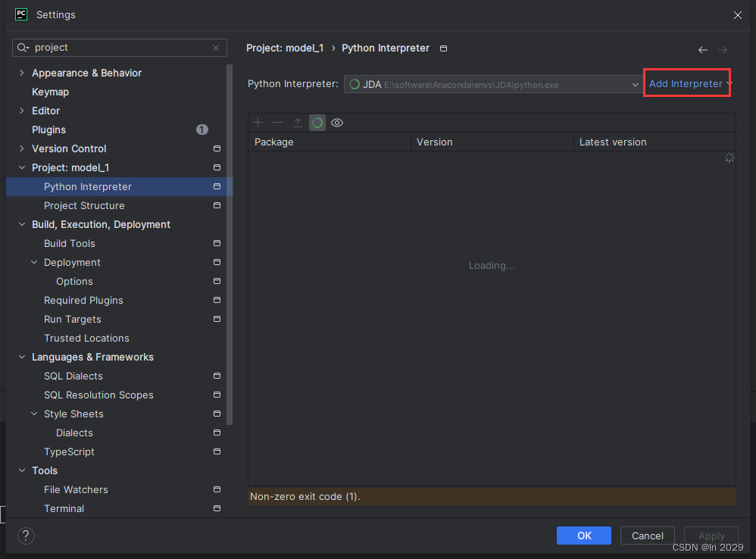This screenshot has height=559, width=756.
Task: Open Run Targets settings
Action: tap(72, 319)
